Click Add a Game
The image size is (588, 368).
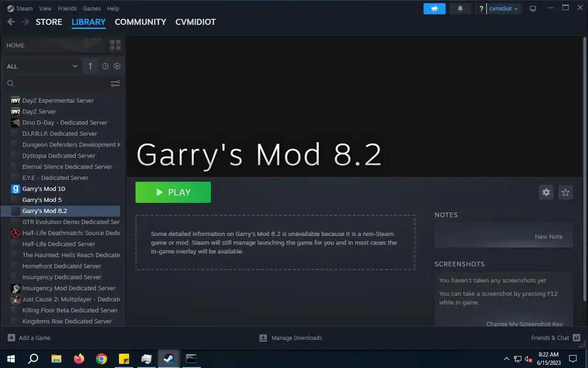tap(29, 338)
